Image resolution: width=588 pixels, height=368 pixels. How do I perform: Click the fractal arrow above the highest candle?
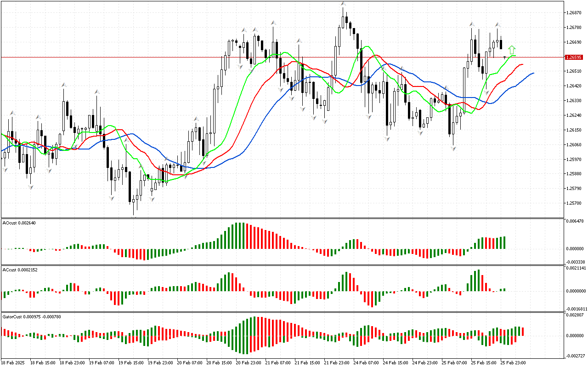[x=343, y=4]
